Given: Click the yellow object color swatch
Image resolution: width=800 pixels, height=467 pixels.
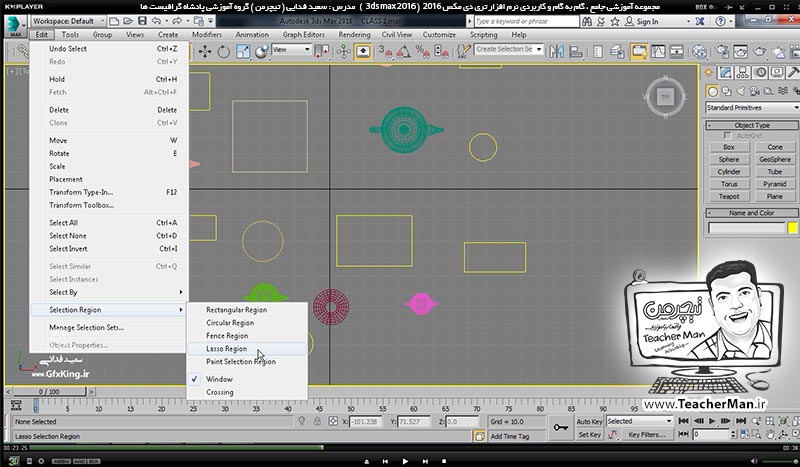Looking at the screenshot, I should (x=792, y=228).
